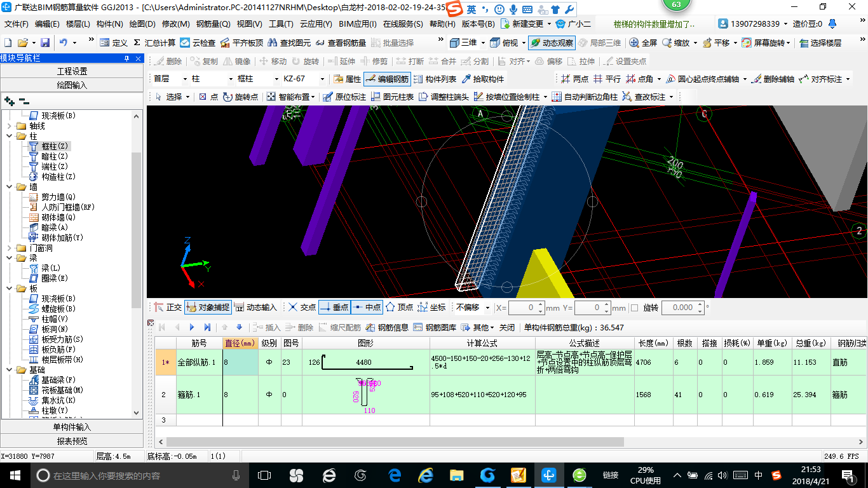Open the 其他 dropdown in rebar toolbar
This screenshot has height=488, width=868.
point(478,327)
